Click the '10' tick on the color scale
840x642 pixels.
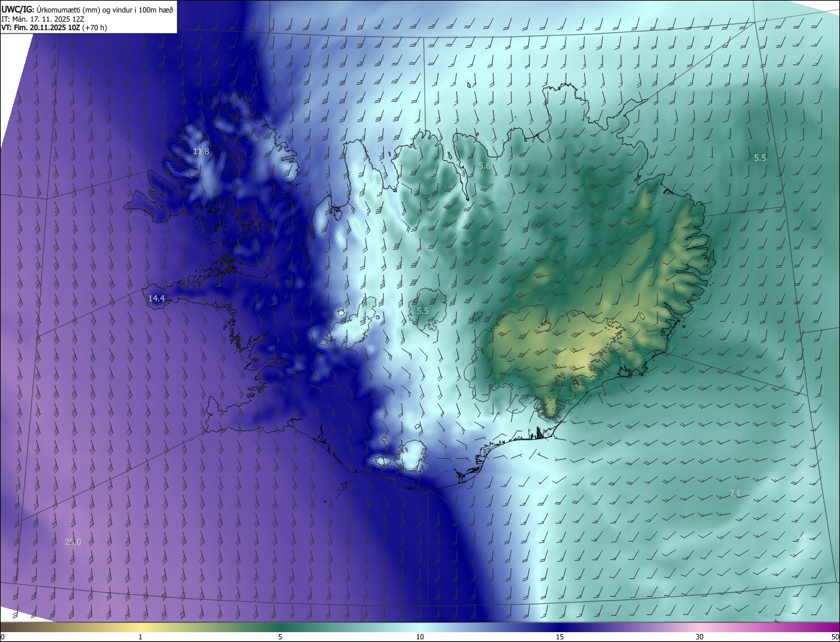(x=420, y=637)
